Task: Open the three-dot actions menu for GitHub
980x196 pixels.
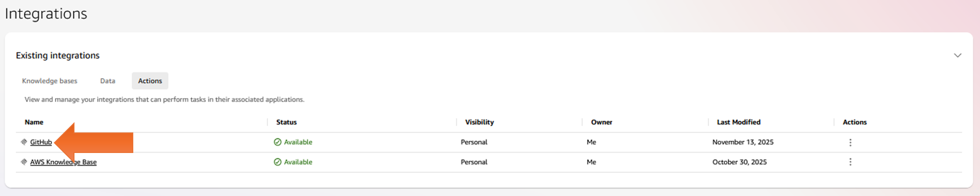Action: click(x=850, y=142)
